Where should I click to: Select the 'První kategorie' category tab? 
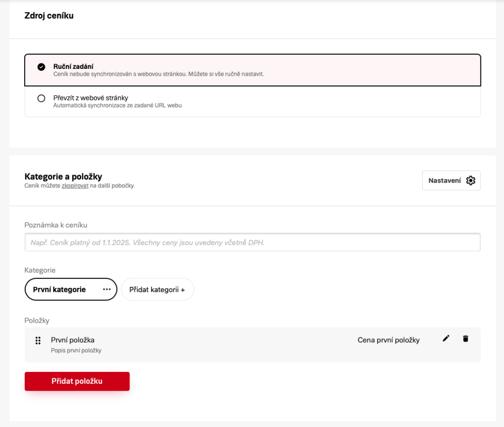click(x=60, y=290)
